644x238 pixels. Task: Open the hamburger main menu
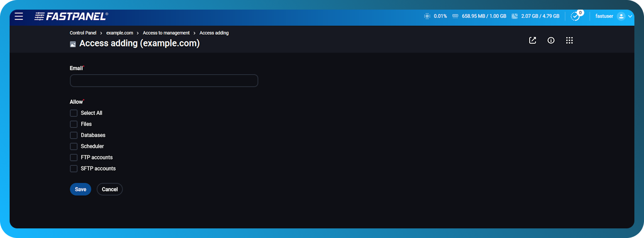click(19, 16)
